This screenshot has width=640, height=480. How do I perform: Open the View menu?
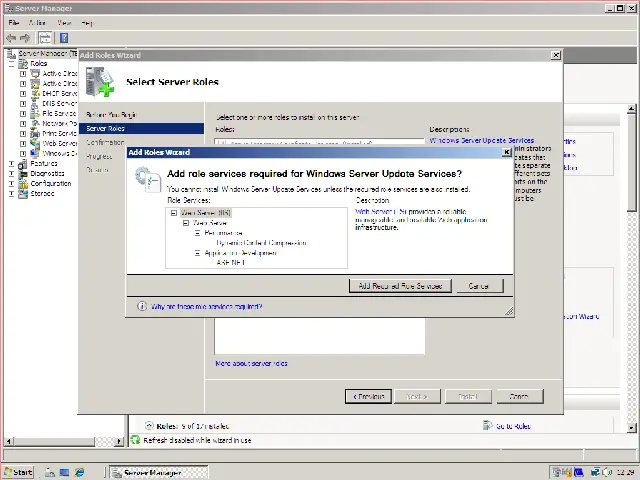click(64, 23)
